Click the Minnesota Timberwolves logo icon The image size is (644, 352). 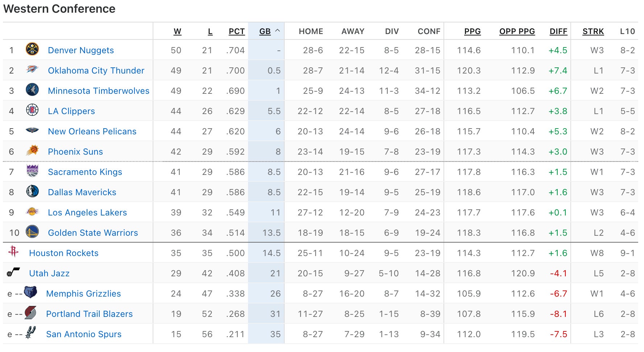32,89
